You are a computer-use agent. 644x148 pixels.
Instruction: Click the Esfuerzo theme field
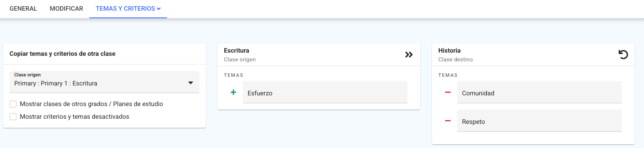[x=325, y=92]
